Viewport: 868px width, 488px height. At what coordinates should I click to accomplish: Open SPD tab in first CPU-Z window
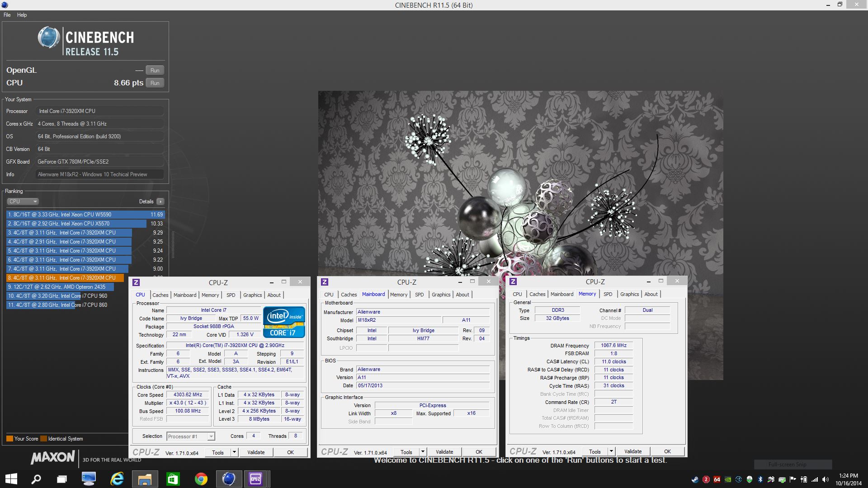point(231,295)
